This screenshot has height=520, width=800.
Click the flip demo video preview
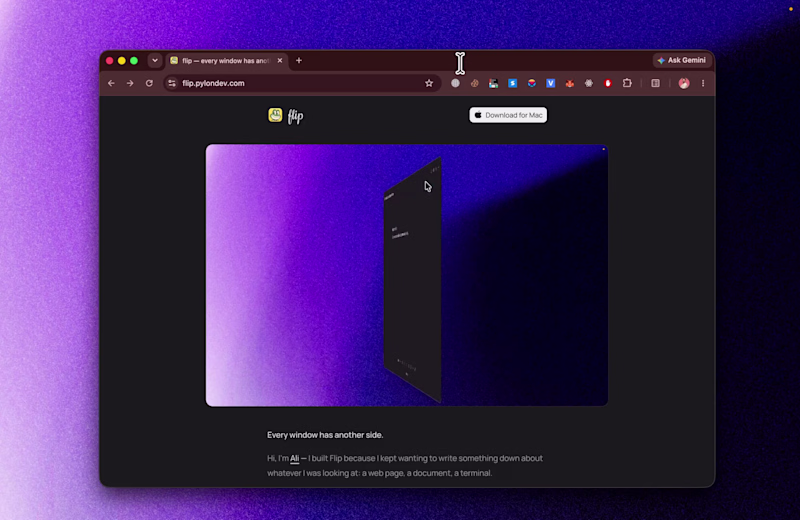[407, 275]
